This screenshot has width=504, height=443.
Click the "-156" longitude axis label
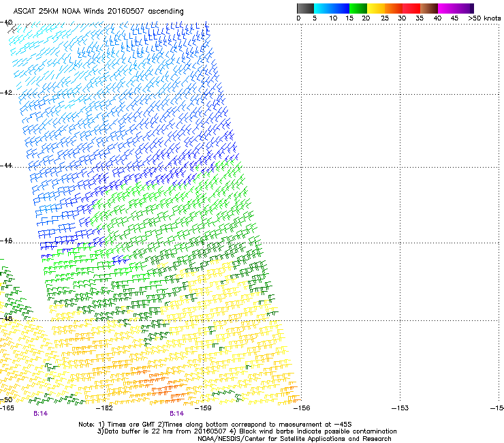coord(302,408)
